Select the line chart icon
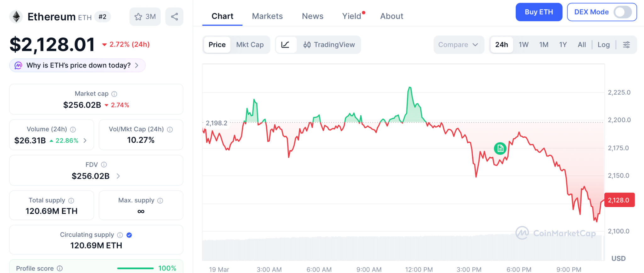This screenshot has height=273, width=644. point(286,45)
